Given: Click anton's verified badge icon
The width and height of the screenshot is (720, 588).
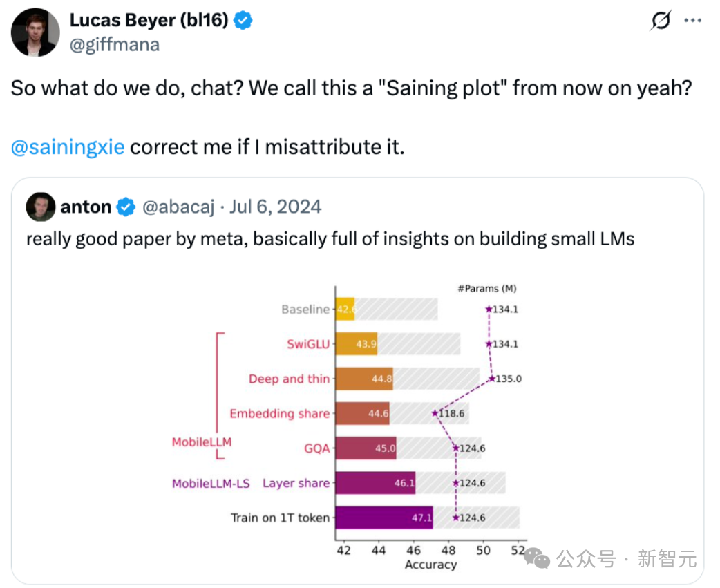Looking at the screenshot, I should (x=125, y=207).
